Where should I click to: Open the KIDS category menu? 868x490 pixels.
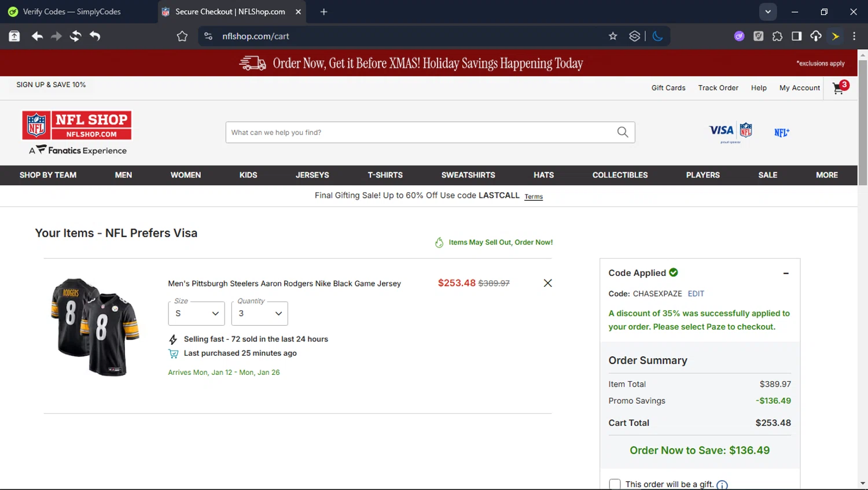click(248, 175)
